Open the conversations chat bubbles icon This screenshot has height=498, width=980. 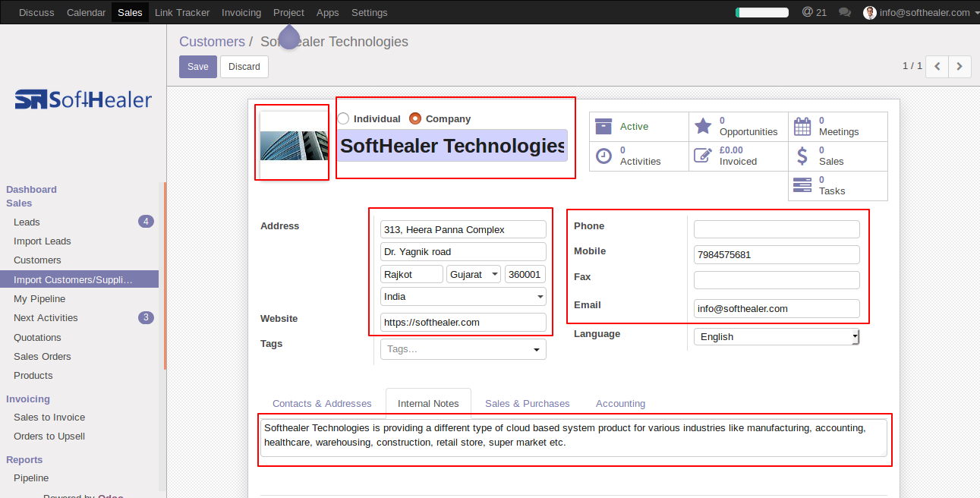[x=845, y=12]
